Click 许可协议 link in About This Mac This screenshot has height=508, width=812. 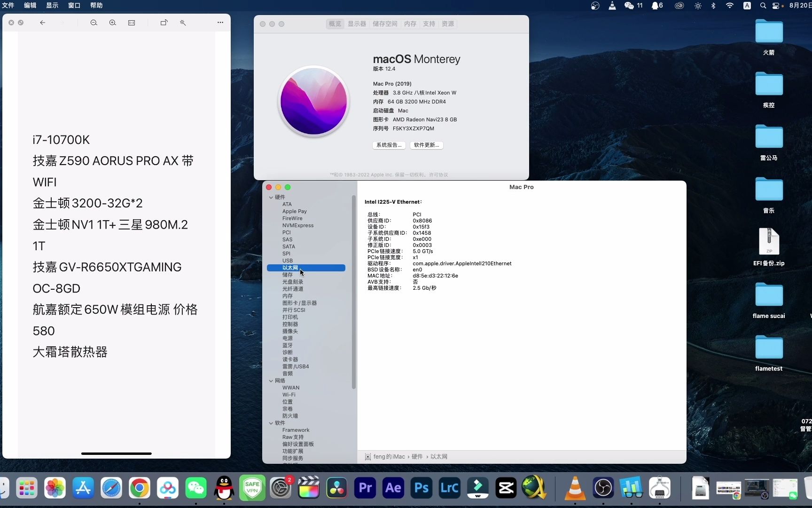(x=438, y=175)
